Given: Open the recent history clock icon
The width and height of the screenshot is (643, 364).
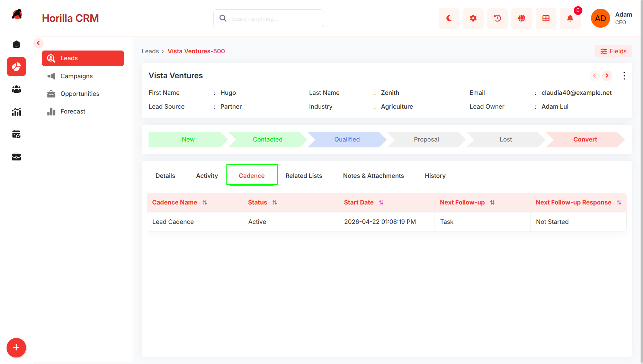Looking at the screenshot, I should click(x=498, y=18).
